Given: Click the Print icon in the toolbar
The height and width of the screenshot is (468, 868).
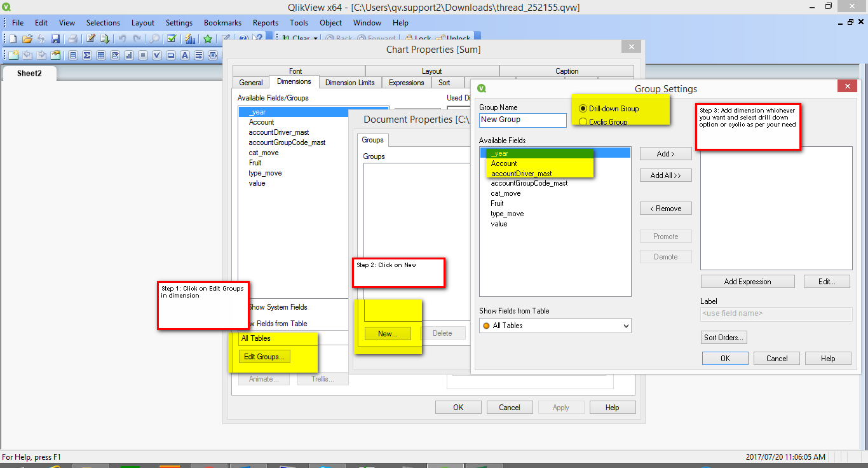Looking at the screenshot, I should point(73,39).
